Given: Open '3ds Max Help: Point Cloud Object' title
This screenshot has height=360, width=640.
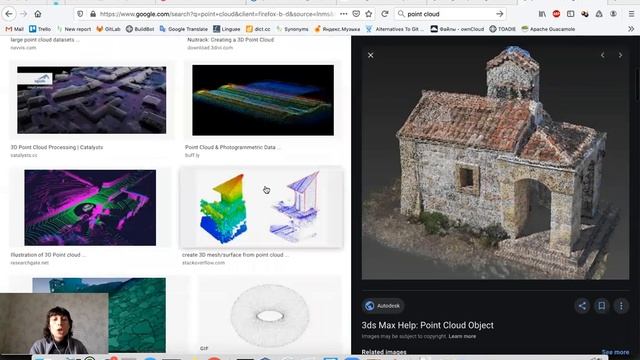Looking at the screenshot, I should 427,325.
